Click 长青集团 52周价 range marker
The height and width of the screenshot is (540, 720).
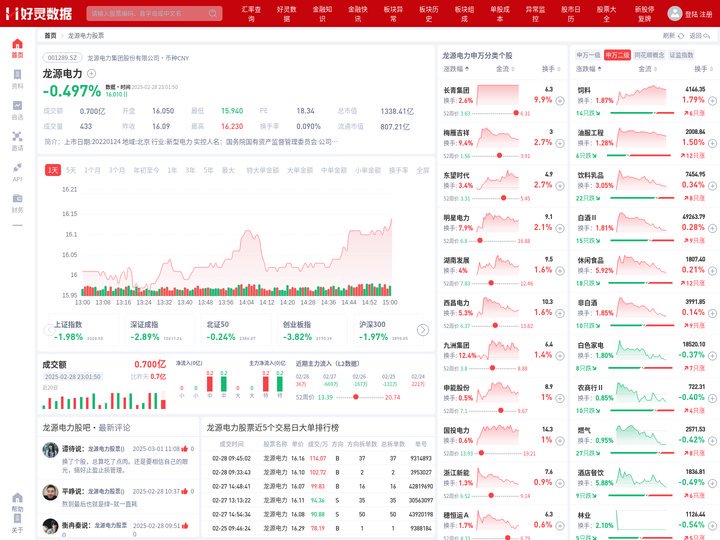(516, 113)
